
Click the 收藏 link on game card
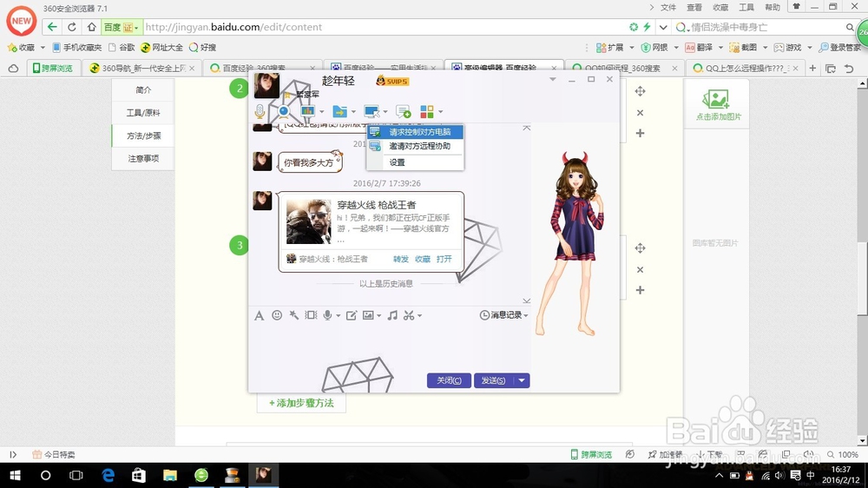[423, 259]
